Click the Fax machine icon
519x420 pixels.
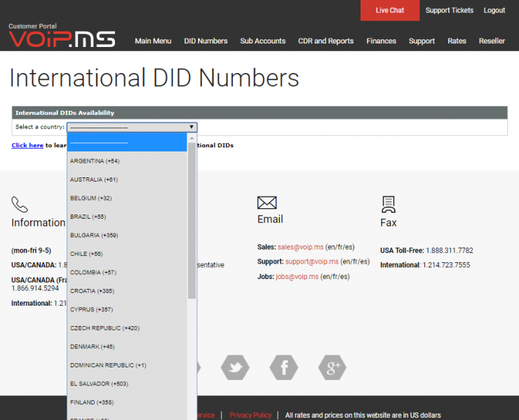point(389,204)
